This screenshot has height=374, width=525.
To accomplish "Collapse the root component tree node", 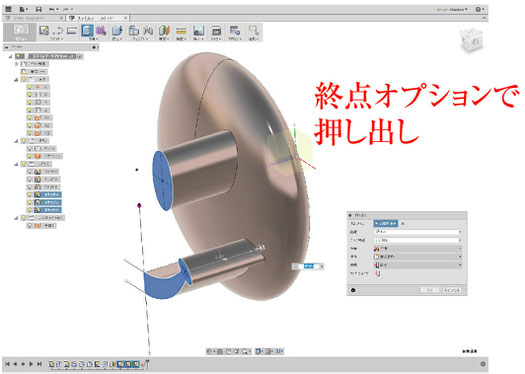I will tap(10, 56).
